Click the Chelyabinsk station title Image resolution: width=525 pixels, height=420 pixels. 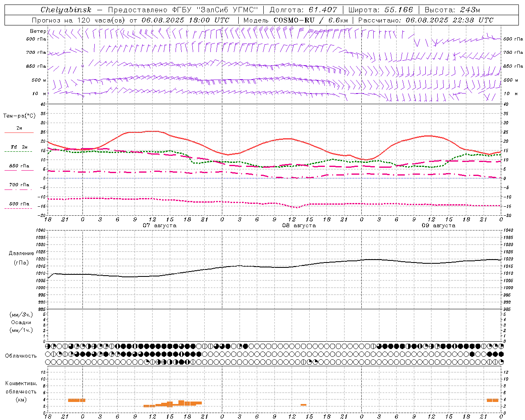pos(66,10)
